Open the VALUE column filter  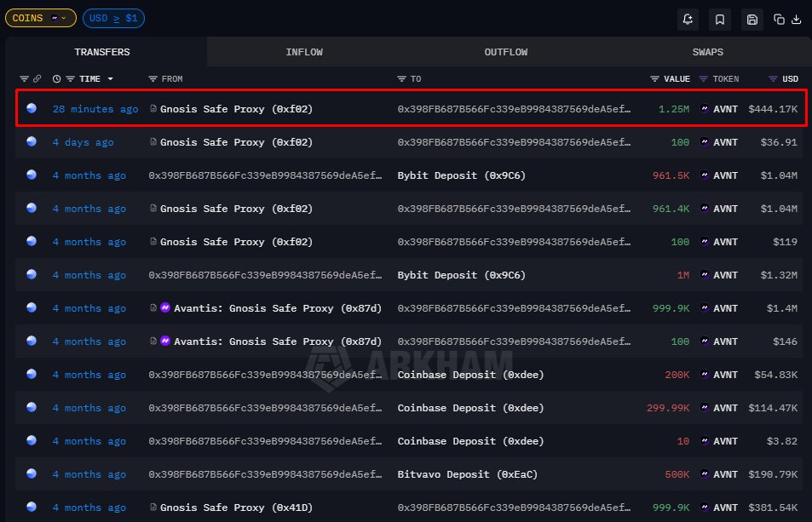[654, 79]
